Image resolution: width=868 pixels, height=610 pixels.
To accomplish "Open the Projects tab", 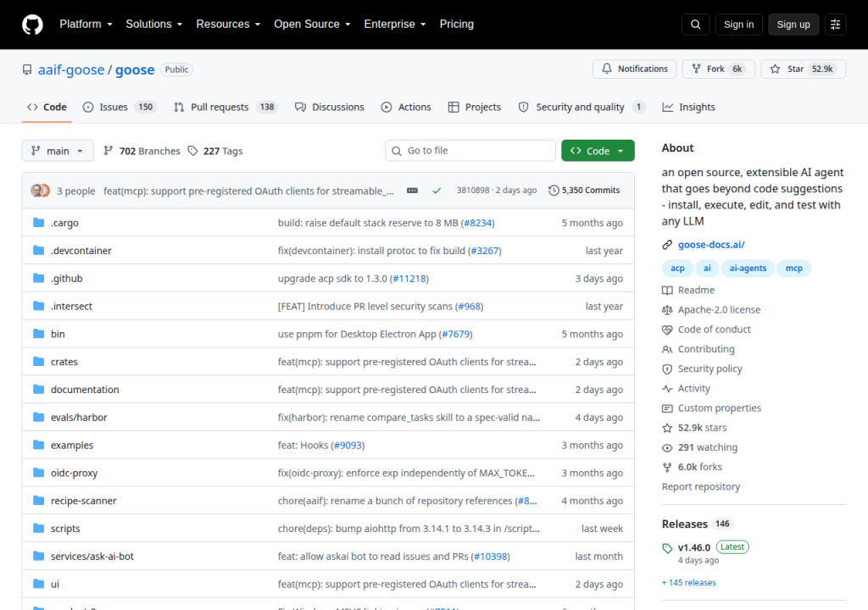I will [475, 107].
